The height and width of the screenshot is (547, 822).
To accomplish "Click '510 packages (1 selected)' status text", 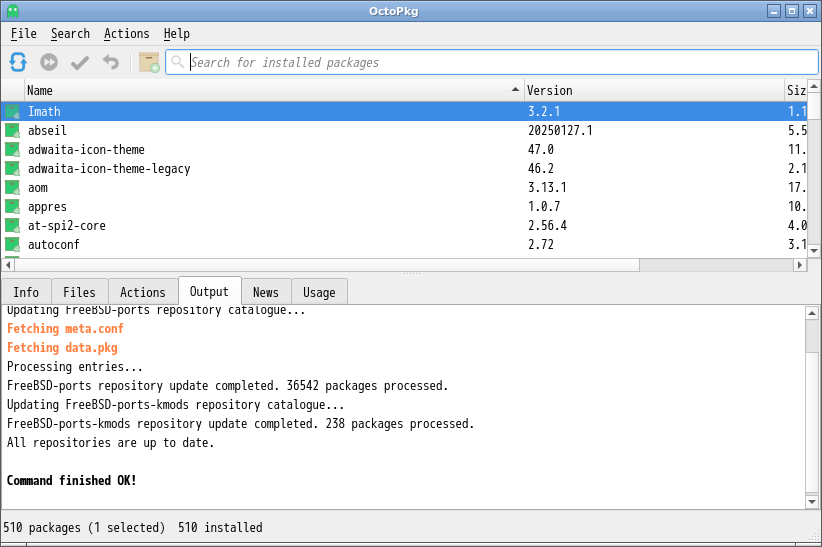I will coord(84,527).
